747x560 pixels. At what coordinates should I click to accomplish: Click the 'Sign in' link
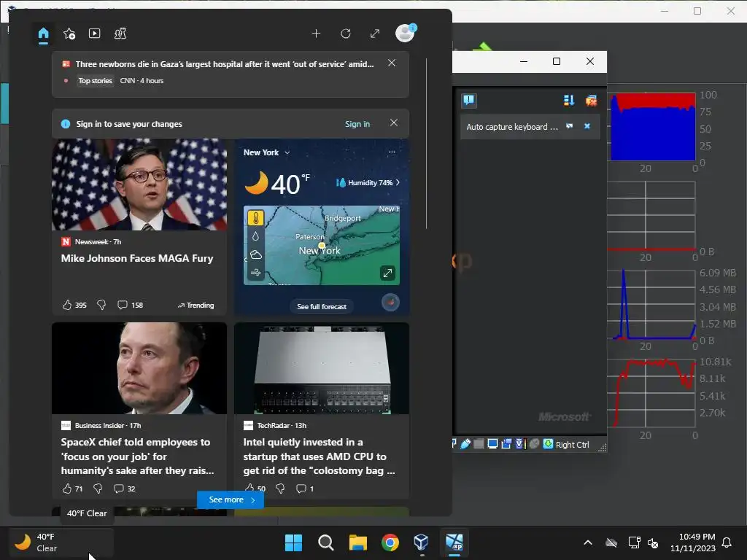pyautogui.click(x=357, y=124)
